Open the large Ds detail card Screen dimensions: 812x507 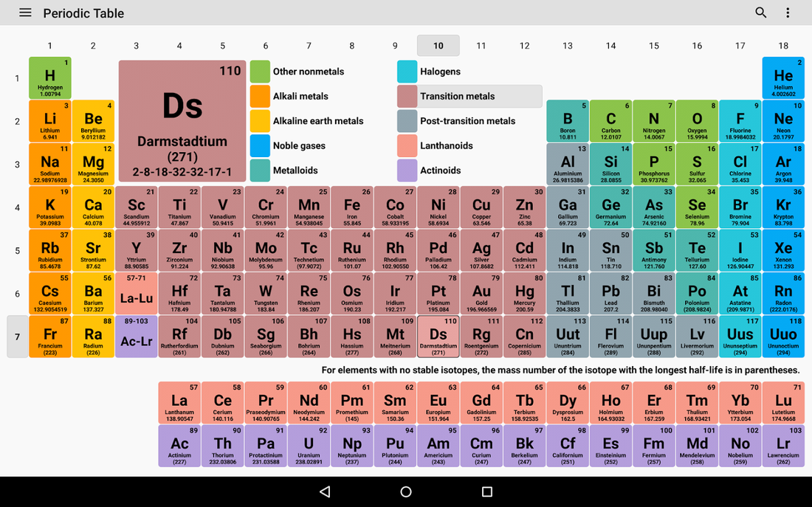[x=182, y=121]
